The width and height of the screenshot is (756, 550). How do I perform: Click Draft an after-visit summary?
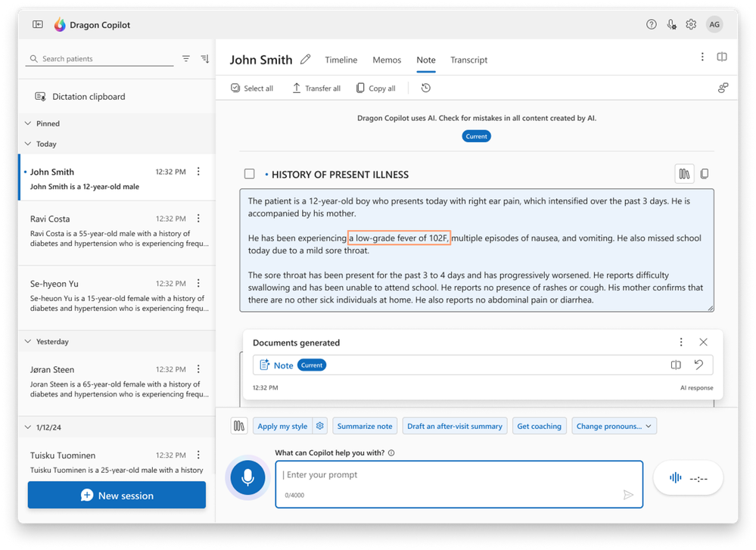[x=455, y=426]
